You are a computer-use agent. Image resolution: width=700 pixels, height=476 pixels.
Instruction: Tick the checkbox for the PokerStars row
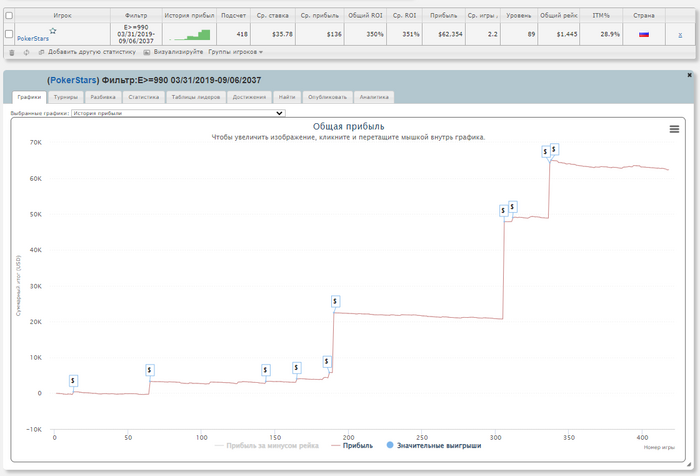[x=8, y=34]
